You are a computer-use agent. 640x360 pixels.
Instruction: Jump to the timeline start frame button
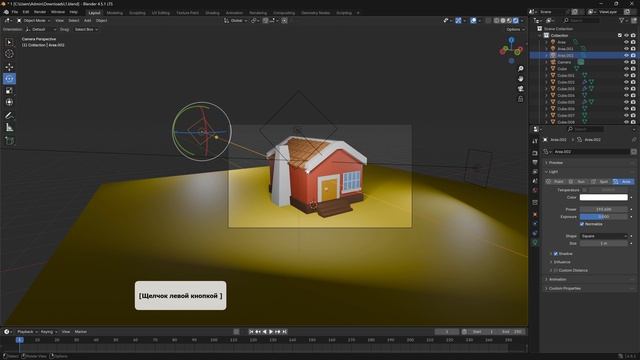(251, 332)
